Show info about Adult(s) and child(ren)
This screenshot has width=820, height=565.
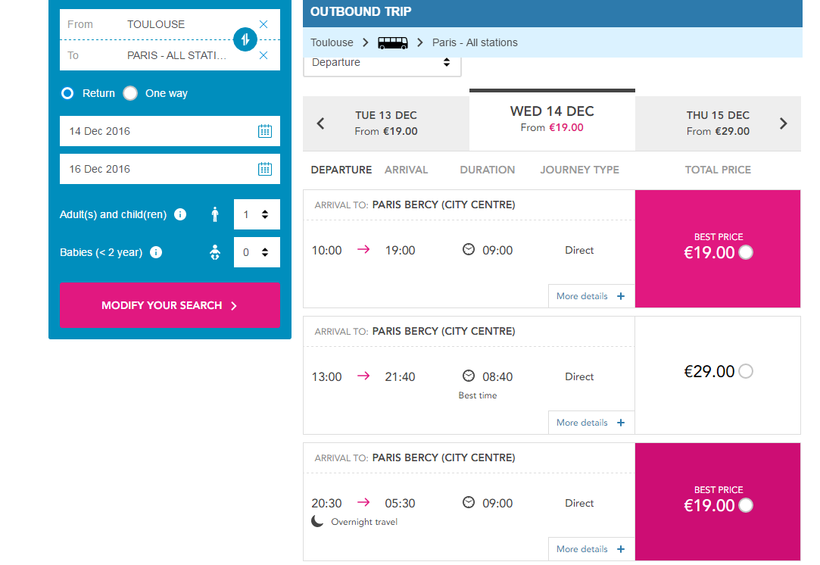[x=180, y=214]
